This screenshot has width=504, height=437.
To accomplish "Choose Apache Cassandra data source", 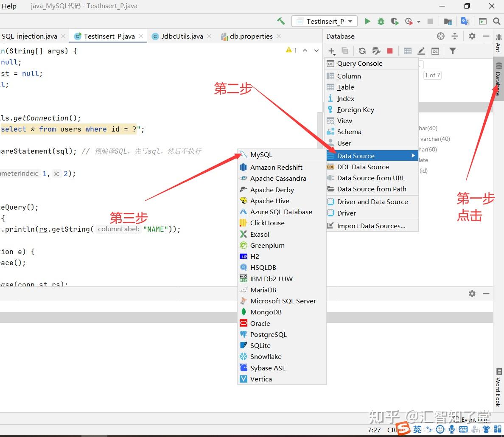I will [282, 179].
